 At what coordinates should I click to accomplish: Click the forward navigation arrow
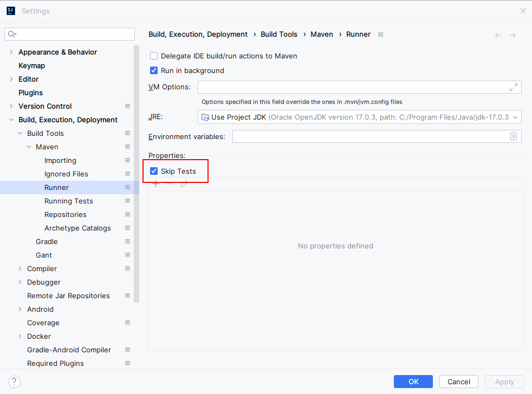[512, 35]
